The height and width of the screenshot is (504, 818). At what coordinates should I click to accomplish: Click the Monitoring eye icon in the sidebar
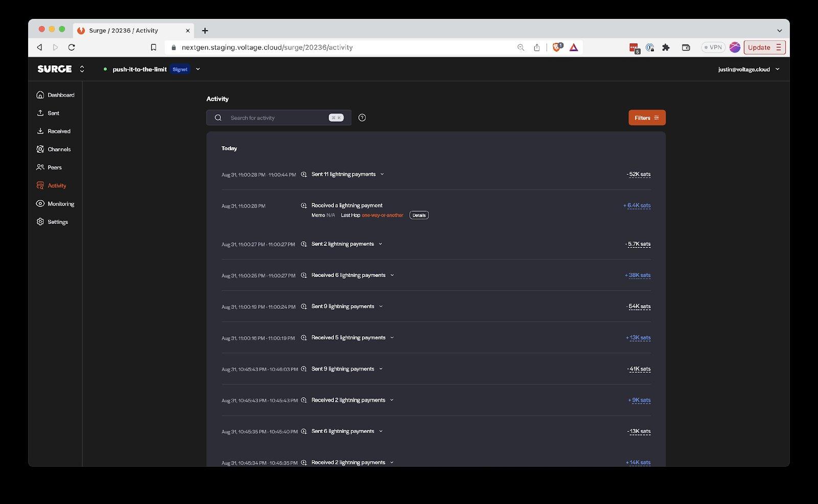click(x=40, y=203)
